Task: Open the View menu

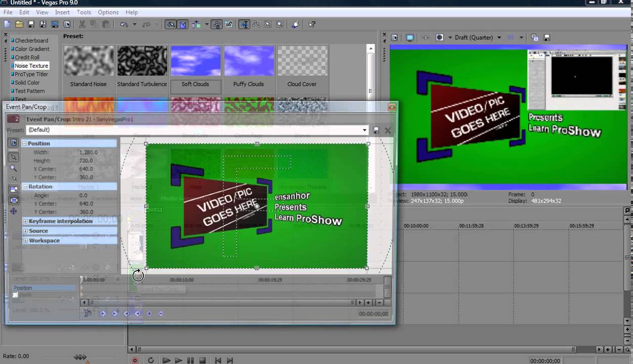Action: [x=42, y=12]
